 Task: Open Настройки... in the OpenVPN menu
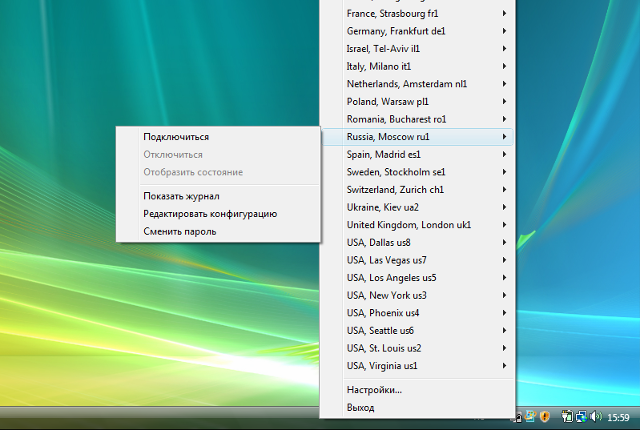click(417, 390)
